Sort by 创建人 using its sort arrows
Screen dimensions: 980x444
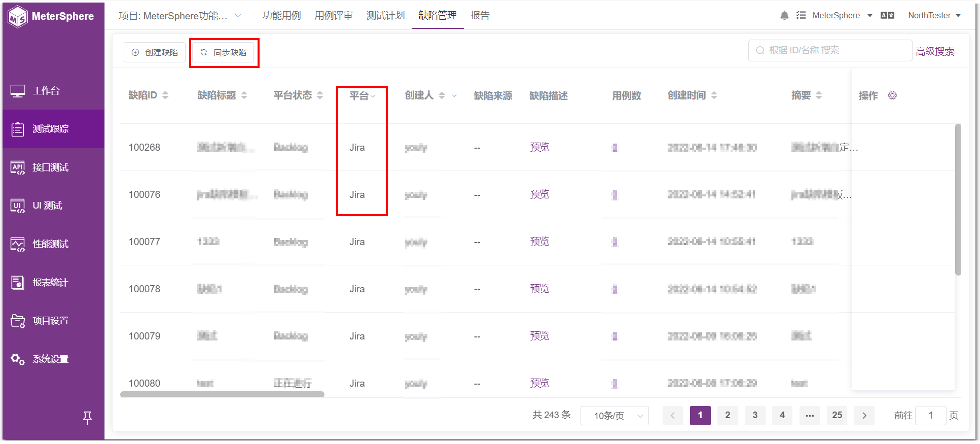click(x=442, y=95)
